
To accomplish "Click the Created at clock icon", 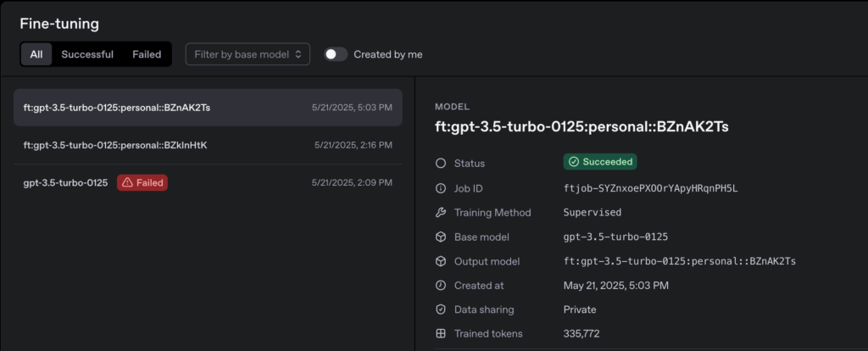I will click(x=440, y=285).
